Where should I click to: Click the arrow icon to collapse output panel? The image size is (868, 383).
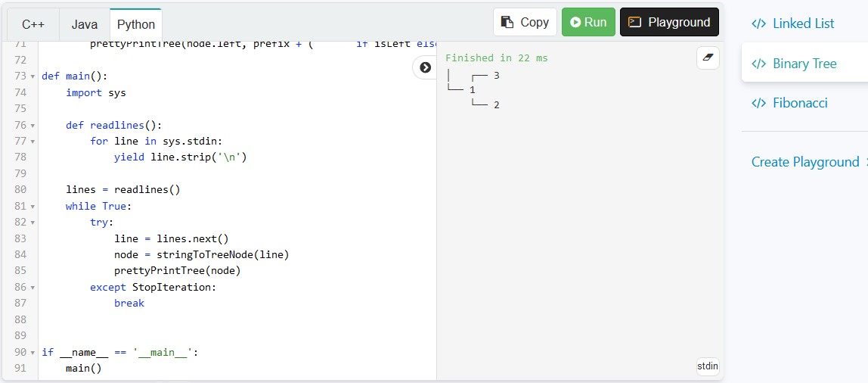[x=425, y=67]
